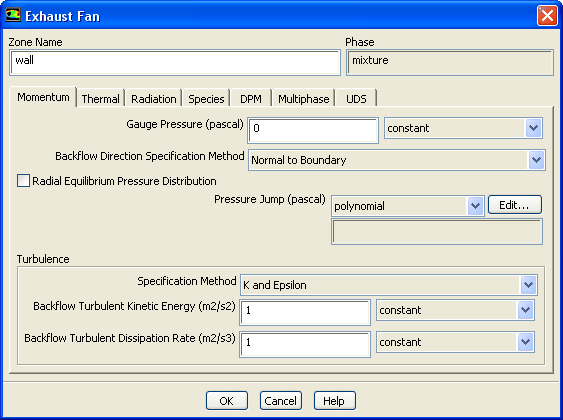Click the Edit... button for Pressure Jump

point(515,205)
